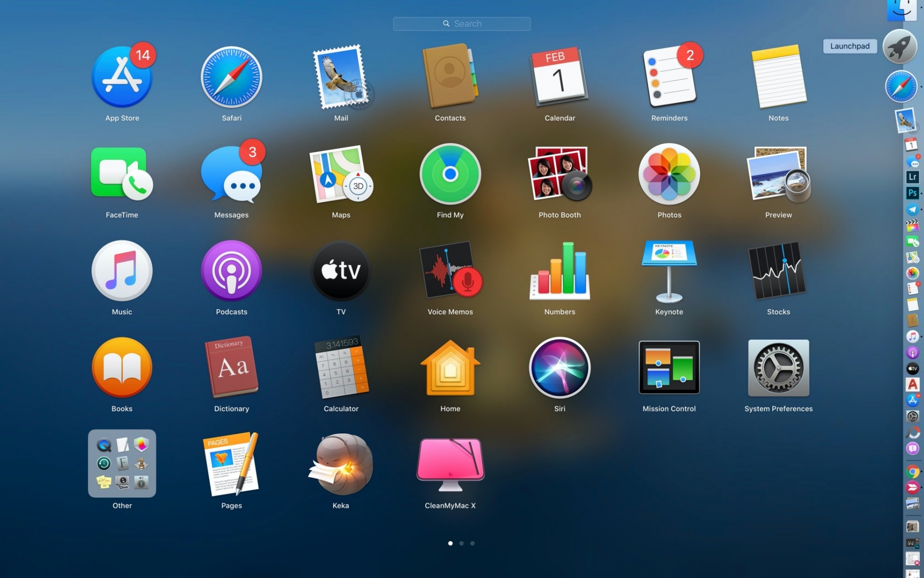Open Podcasts from the Dock

912,353
